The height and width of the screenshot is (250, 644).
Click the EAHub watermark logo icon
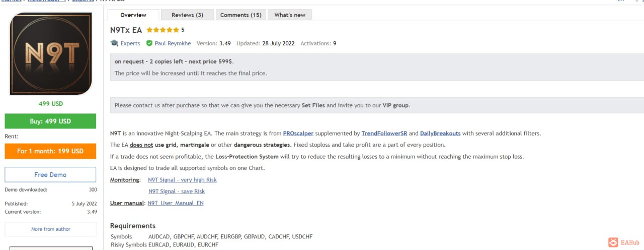coord(613,242)
